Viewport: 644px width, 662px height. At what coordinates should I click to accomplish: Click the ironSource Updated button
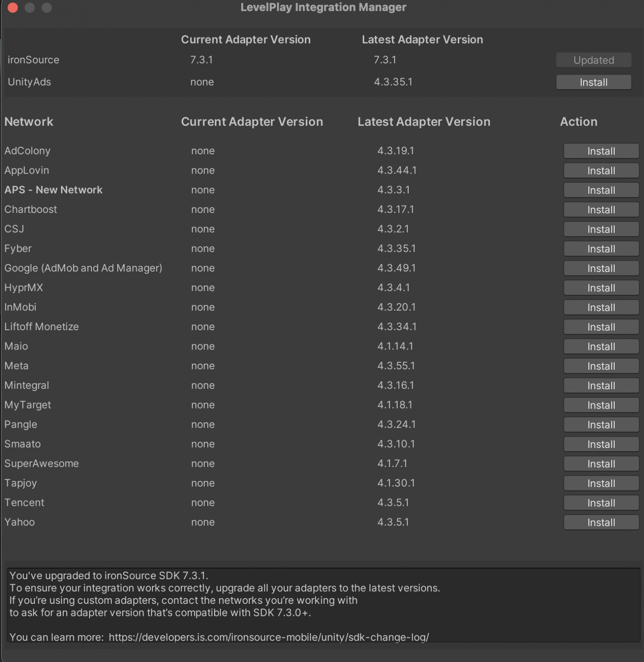click(x=594, y=60)
